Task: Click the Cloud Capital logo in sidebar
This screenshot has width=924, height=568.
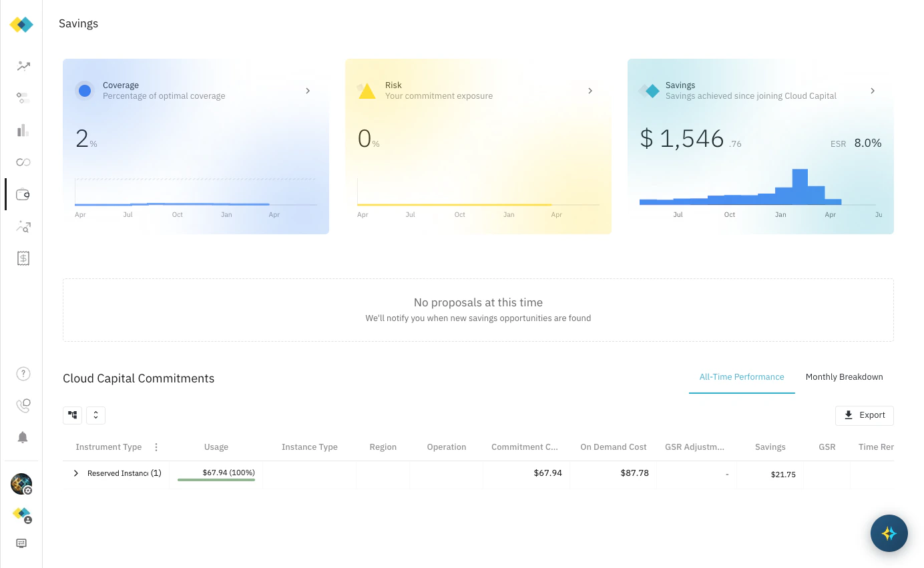Action: click(21, 25)
